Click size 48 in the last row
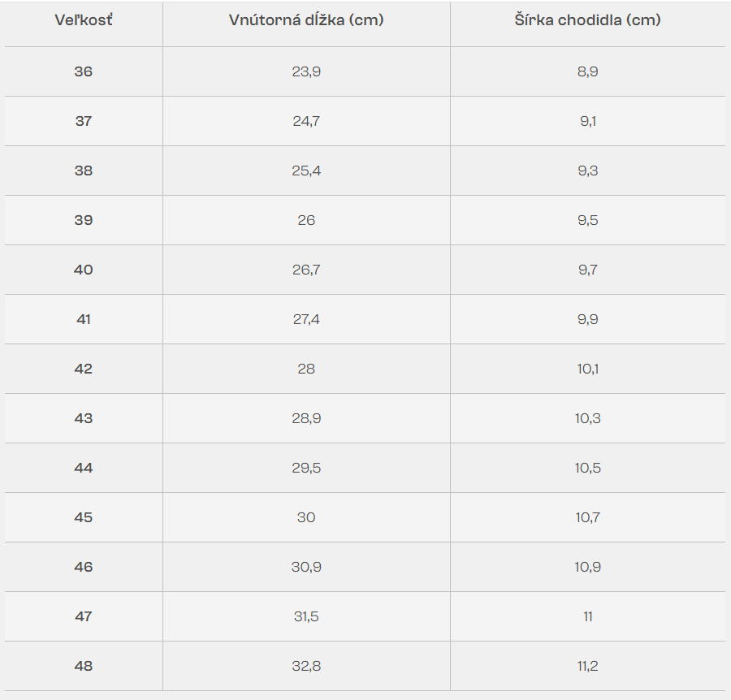The width and height of the screenshot is (731, 700). pyautogui.click(x=84, y=666)
